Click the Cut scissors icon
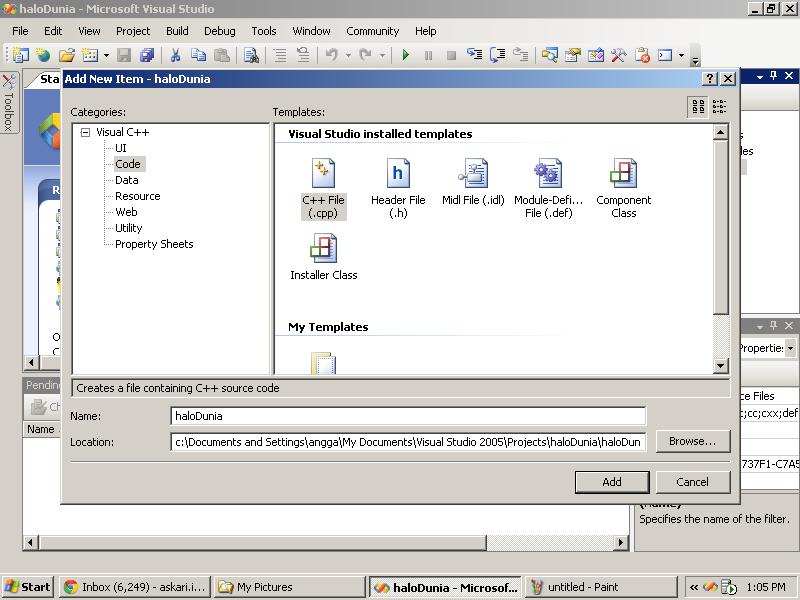 pyautogui.click(x=176, y=55)
